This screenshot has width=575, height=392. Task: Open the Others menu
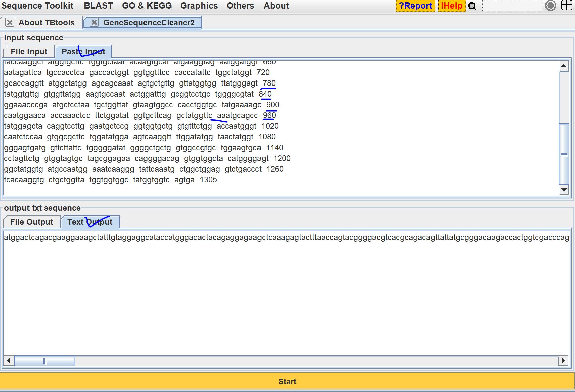(x=240, y=6)
